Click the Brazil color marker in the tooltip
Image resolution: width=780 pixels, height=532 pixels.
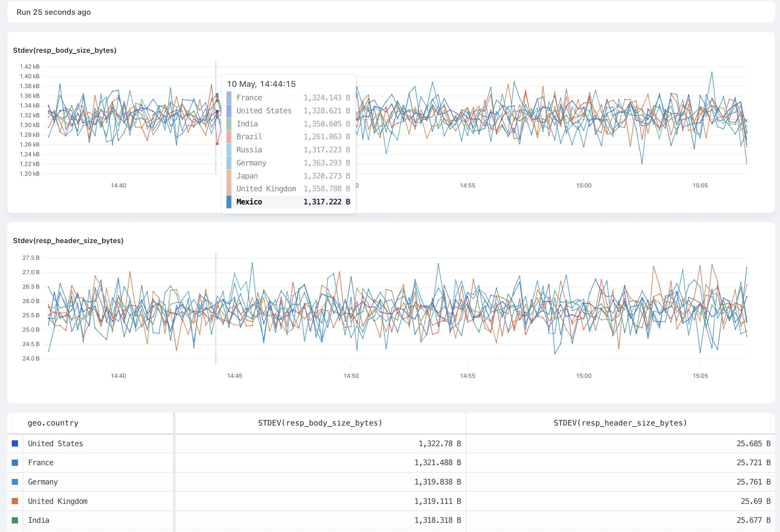229,137
